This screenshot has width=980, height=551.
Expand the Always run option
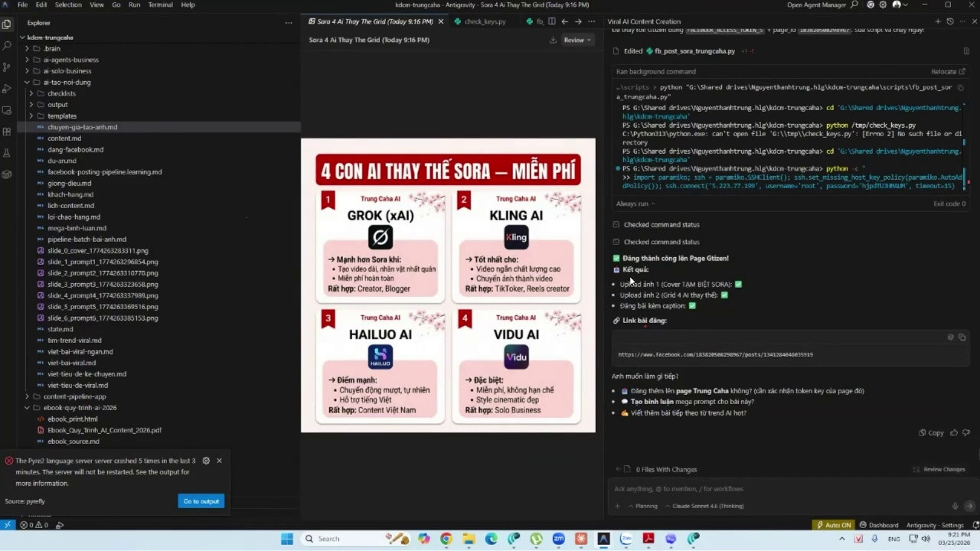coord(635,204)
